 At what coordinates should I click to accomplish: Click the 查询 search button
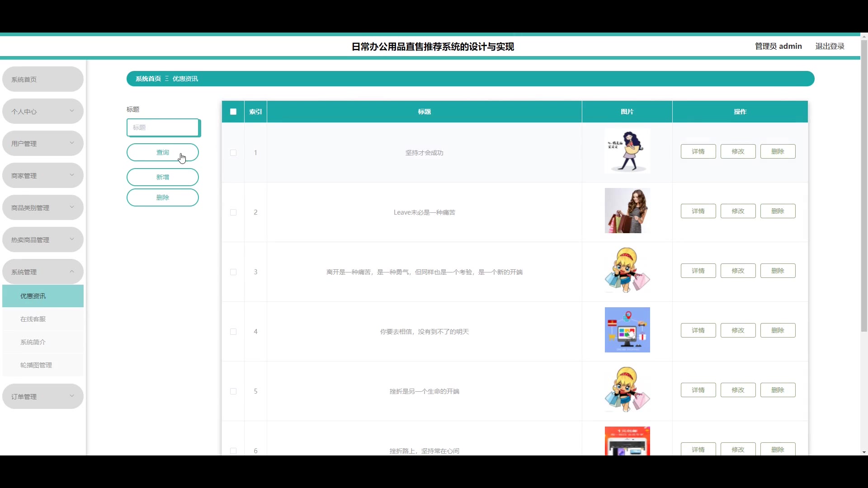[163, 152]
